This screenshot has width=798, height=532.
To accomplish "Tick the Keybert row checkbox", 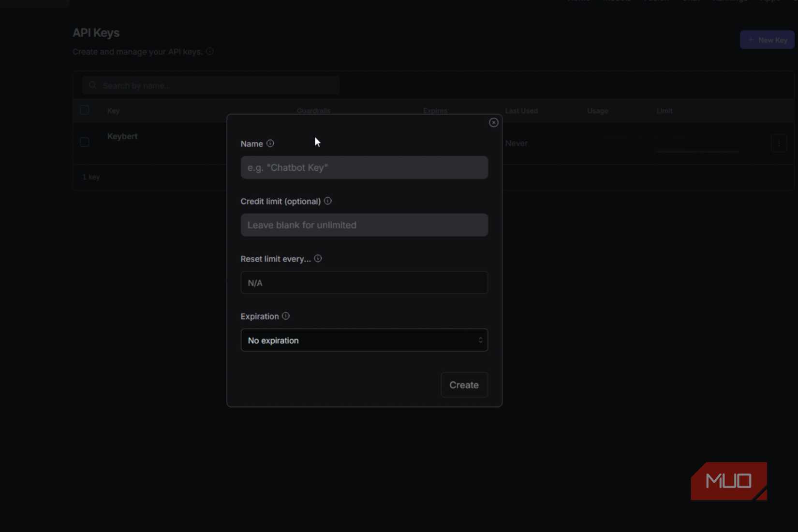I will 85,142.
